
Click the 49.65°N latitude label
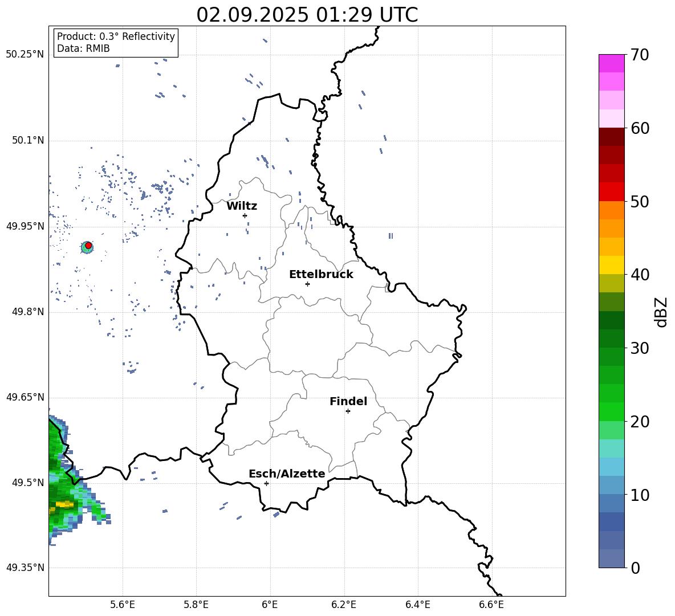(25, 397)
